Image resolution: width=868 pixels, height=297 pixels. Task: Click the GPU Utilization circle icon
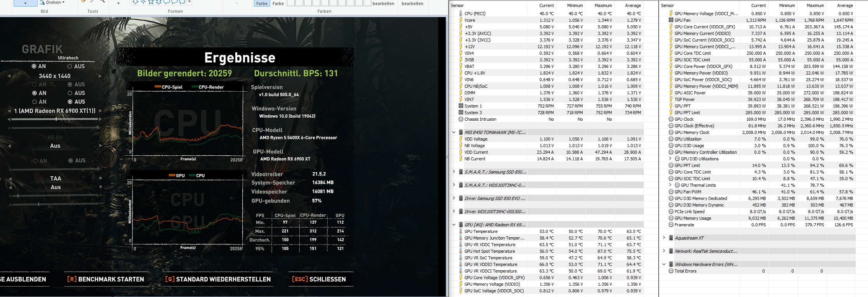(x=671, y=139)
